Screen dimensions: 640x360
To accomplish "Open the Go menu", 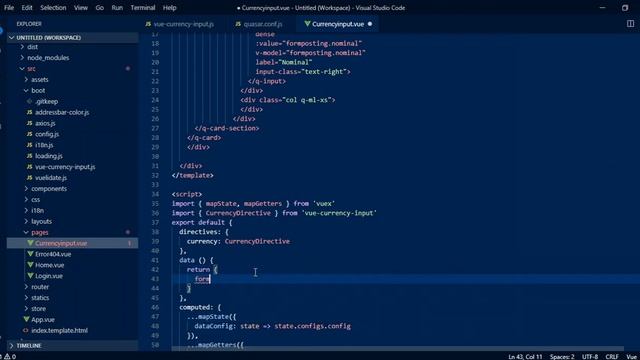I will [x=100, y=8].
